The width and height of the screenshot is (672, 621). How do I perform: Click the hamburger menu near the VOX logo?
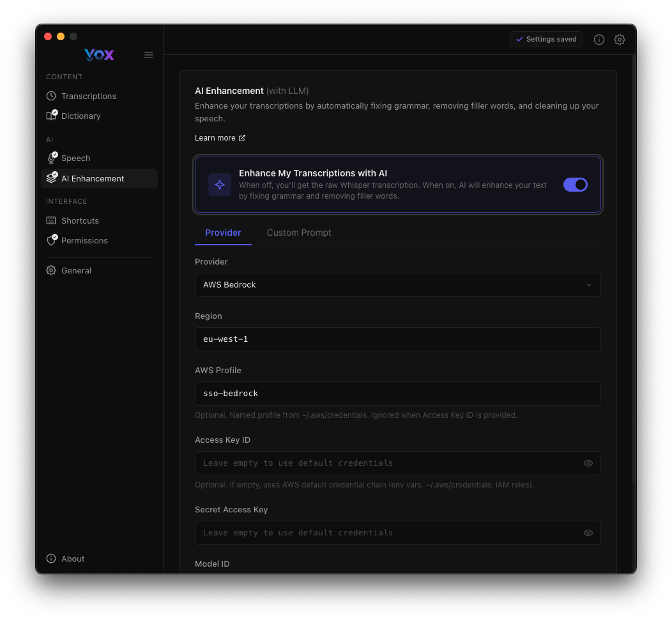pyautogui.click(x=149, y=55)
